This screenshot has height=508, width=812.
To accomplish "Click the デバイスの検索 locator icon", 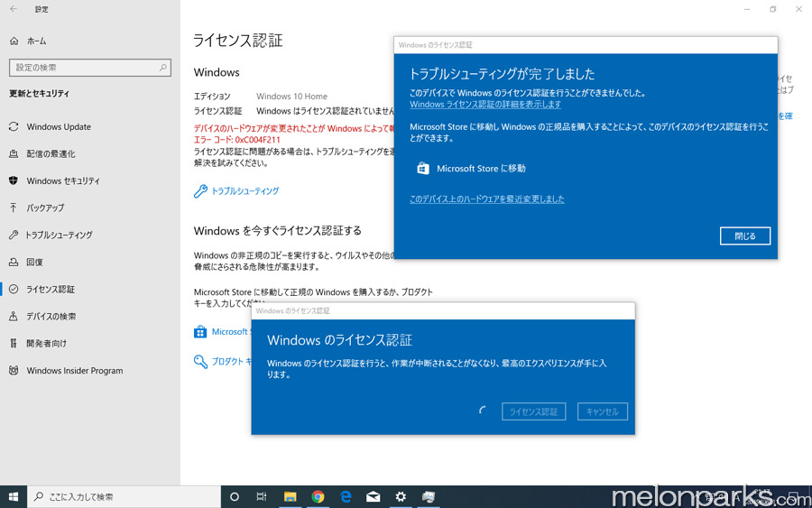I will 14,316.
